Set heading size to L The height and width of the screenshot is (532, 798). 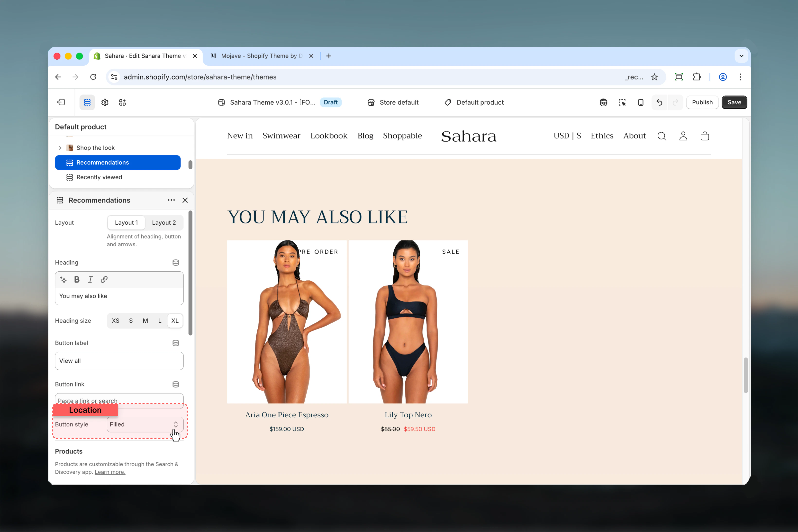(160, 321)
